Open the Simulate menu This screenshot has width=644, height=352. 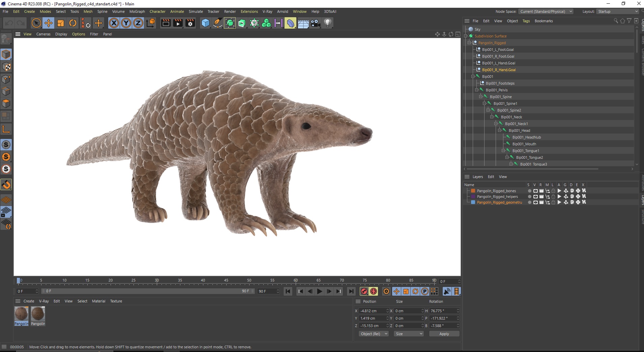tap(196, 11)
